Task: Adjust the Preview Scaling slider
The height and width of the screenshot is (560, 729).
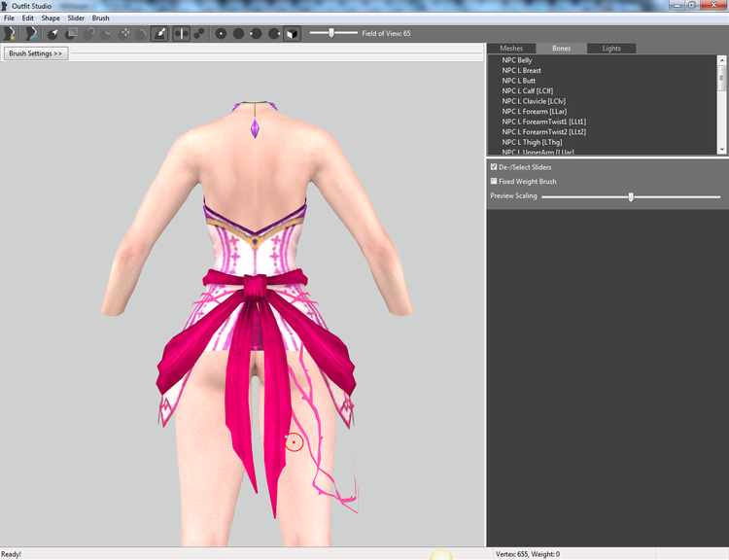Action: 631,196
